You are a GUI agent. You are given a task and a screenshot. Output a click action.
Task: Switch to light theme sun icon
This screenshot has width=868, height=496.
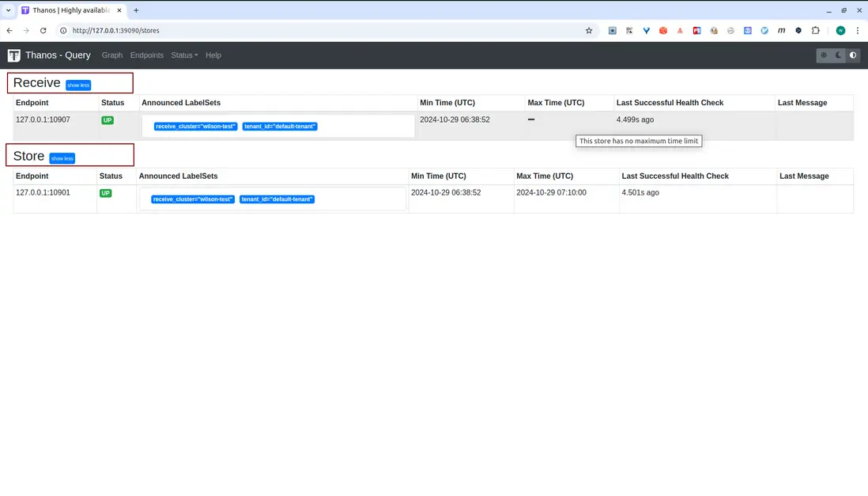tap(824, 55)
